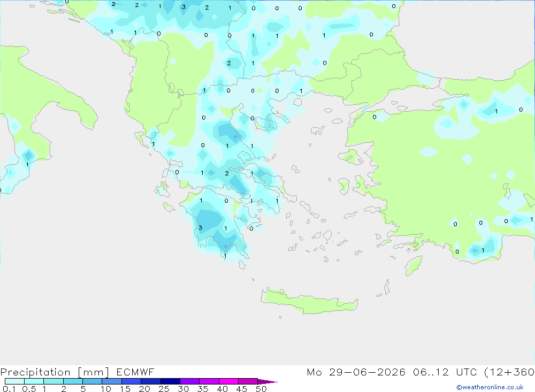This screenshot has width=535, height=392.
Task: Select the 5–10 mm legend color swatch
Action: pyautogui.click(x=92, y=381)
